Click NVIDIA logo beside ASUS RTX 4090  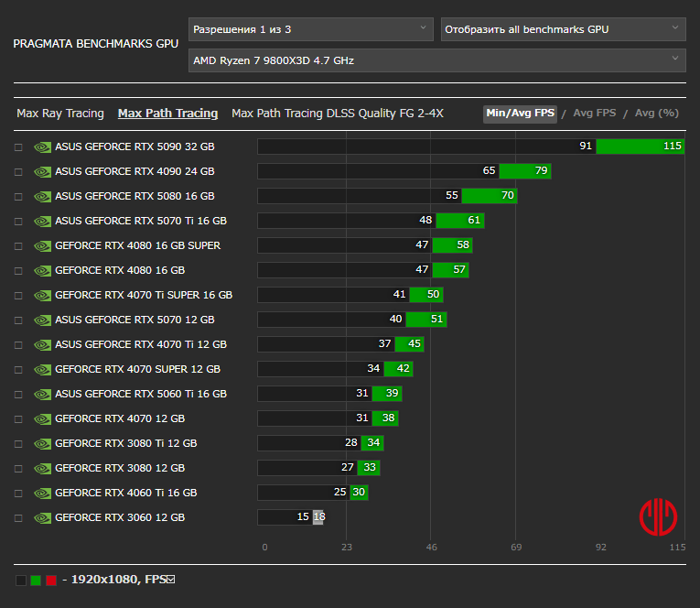tap(42, 171)
